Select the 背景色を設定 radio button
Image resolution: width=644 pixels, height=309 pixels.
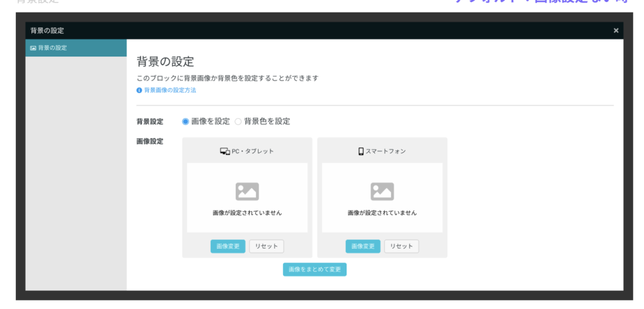click(x=238, y=121)
